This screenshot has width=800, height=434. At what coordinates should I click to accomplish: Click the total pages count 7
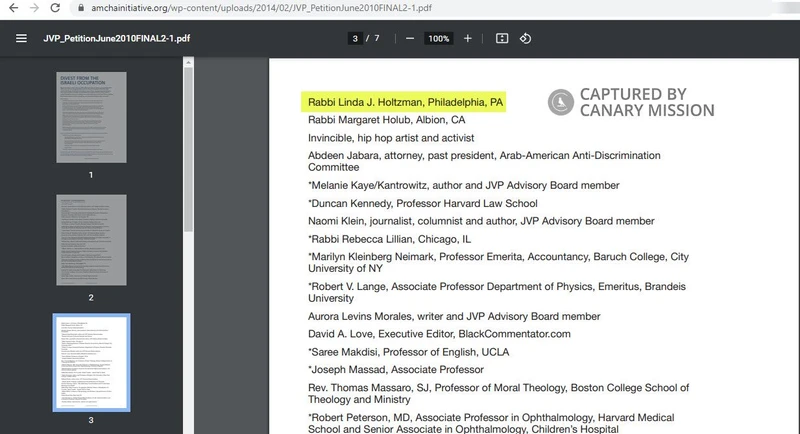377,38
